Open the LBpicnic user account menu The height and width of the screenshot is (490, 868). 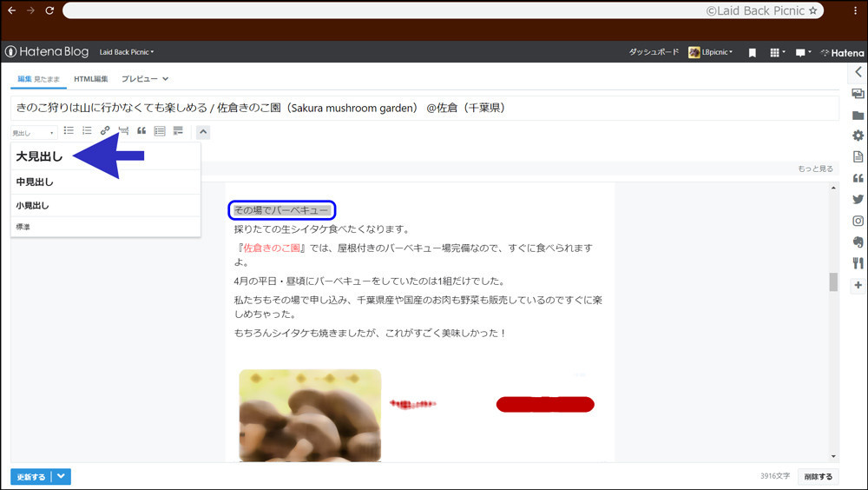click(710, 52)
